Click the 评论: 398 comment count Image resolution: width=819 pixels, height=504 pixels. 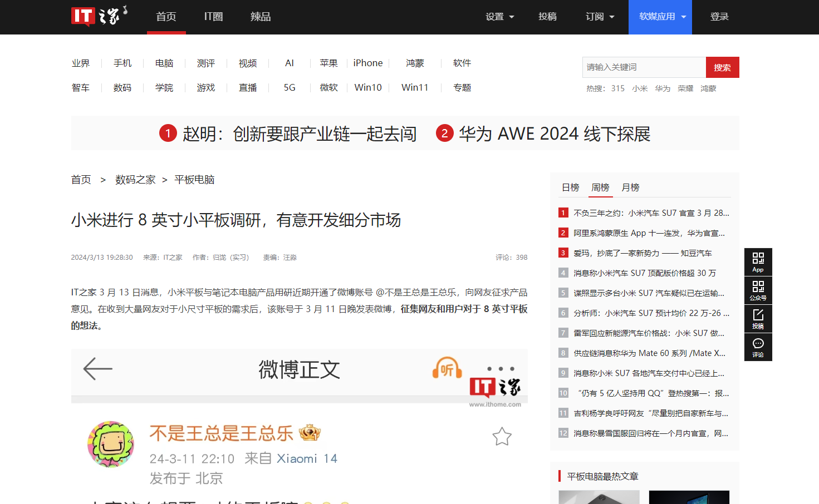[x=512, y=258]
